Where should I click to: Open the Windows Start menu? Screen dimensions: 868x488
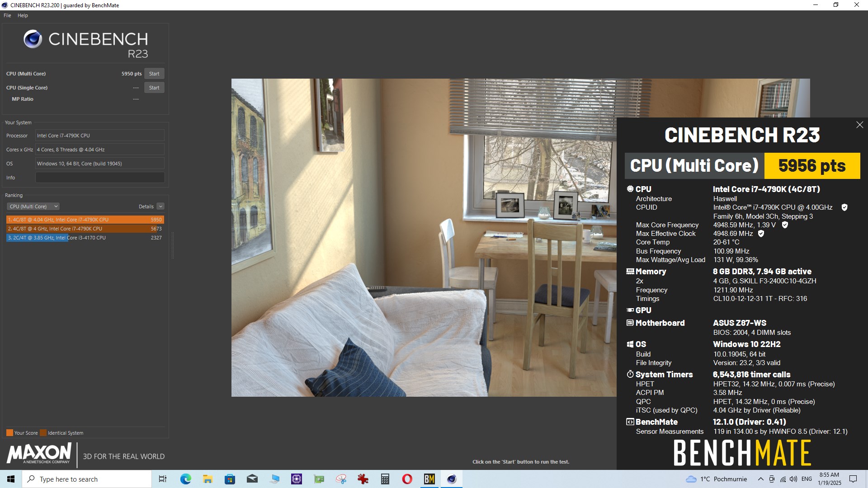[x=11, y=479]
